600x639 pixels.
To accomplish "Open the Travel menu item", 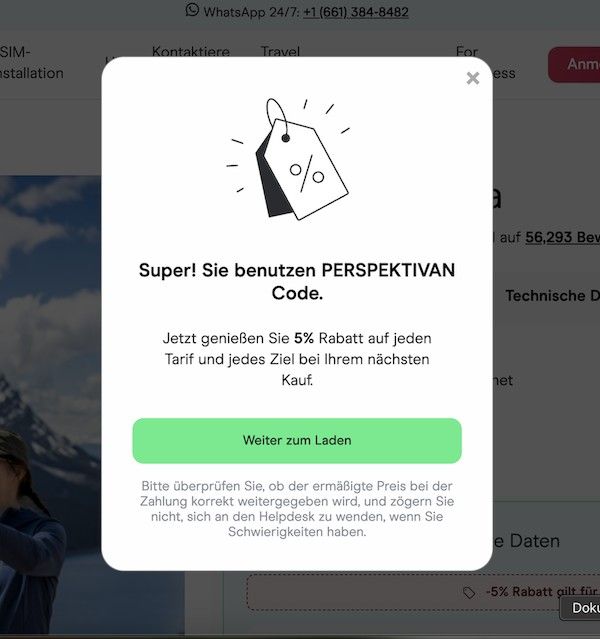I will click(280, 52).
